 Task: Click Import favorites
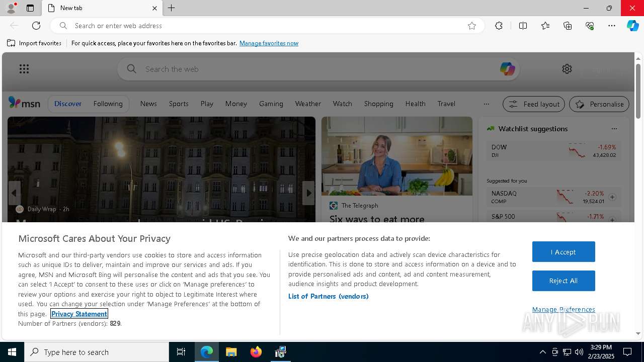(34, 43)
